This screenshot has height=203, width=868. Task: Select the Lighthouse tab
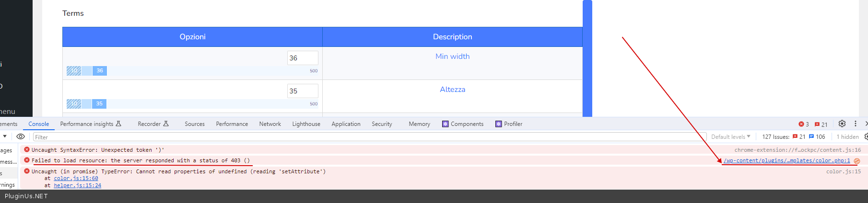(x=306, y=124)
